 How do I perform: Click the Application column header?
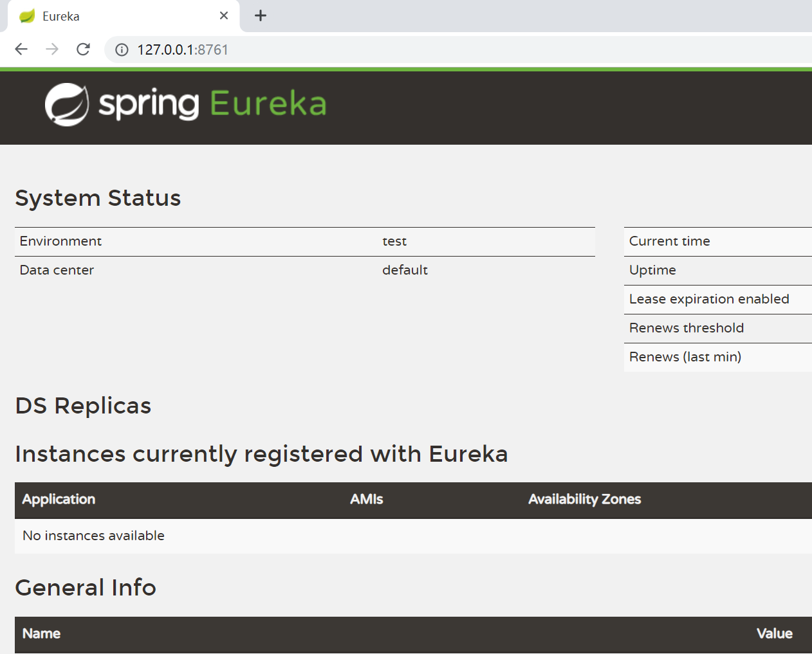(x=59, y=499)
